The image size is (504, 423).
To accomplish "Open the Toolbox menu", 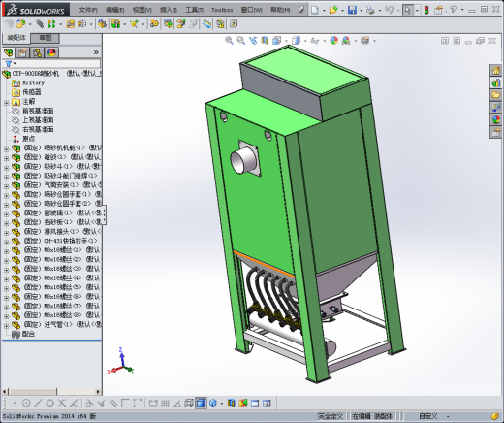I will click(x=222, y=10).
